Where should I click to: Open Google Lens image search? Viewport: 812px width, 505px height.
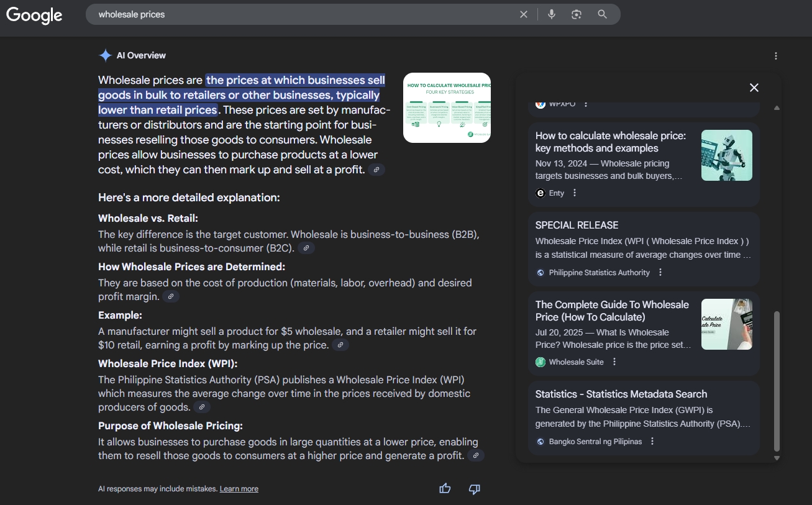pos(577,14)
